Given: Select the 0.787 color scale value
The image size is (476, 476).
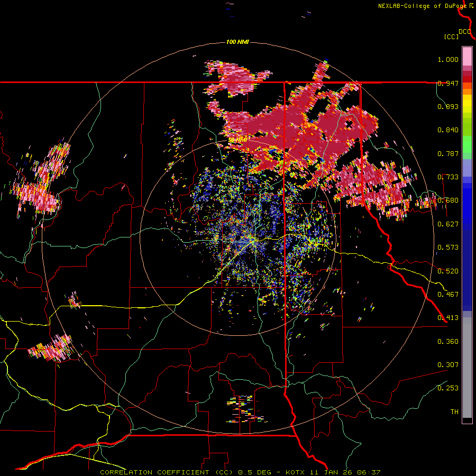Looking at the screenshot, I should point(448,153).
